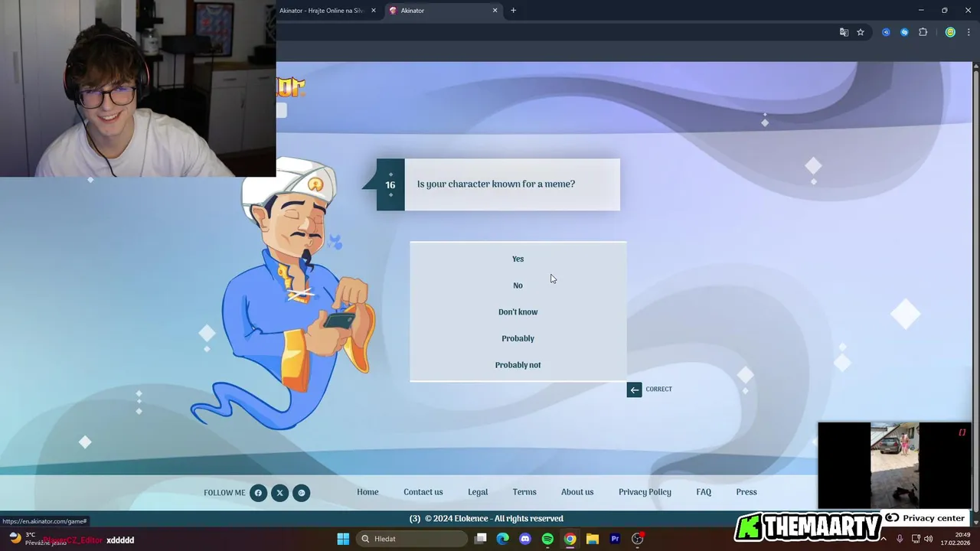The image size is (980, 551).
Task: Open the Legal footer link
Action: pyautogui.click(x=478, y=492)
